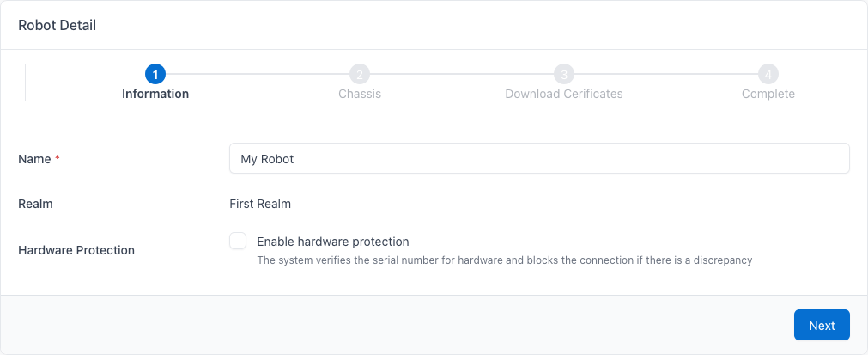Click the Realm label
This screenshot has width=868, height=355.
pyautogui.click(x=35, y=204)
